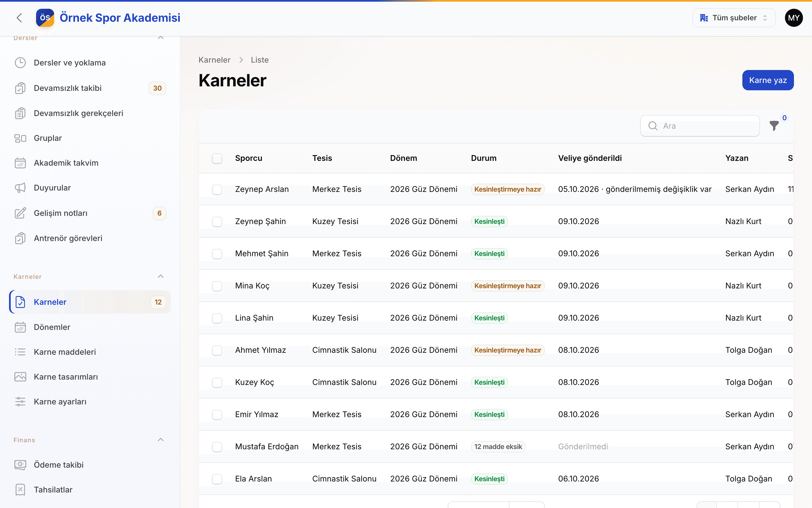Click the 30 badge on Devamsızlık takibi
Viewport: 812px width, 508px height.
coord(157,88)
